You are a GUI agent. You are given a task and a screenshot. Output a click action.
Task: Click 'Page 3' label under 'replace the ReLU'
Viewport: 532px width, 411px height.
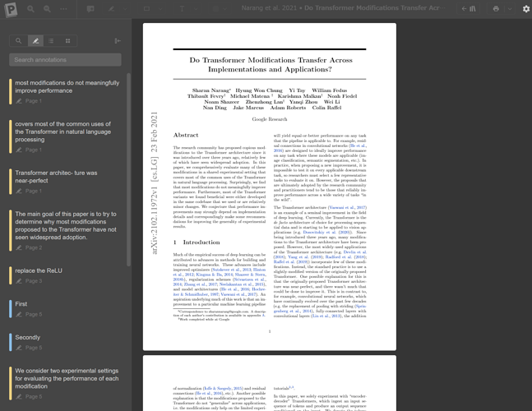click(34, 281)
